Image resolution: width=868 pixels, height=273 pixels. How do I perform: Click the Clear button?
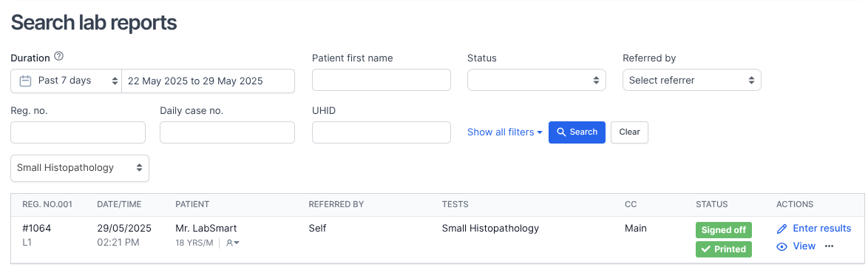point(629,132)
